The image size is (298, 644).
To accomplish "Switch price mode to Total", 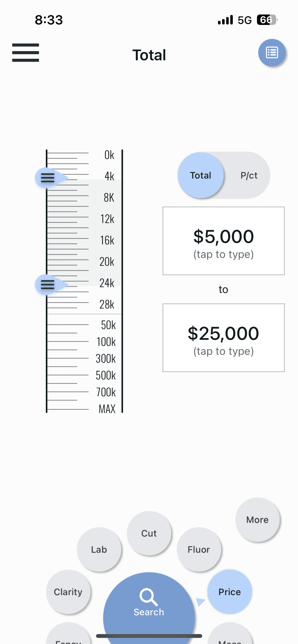I will coord(201,175).
